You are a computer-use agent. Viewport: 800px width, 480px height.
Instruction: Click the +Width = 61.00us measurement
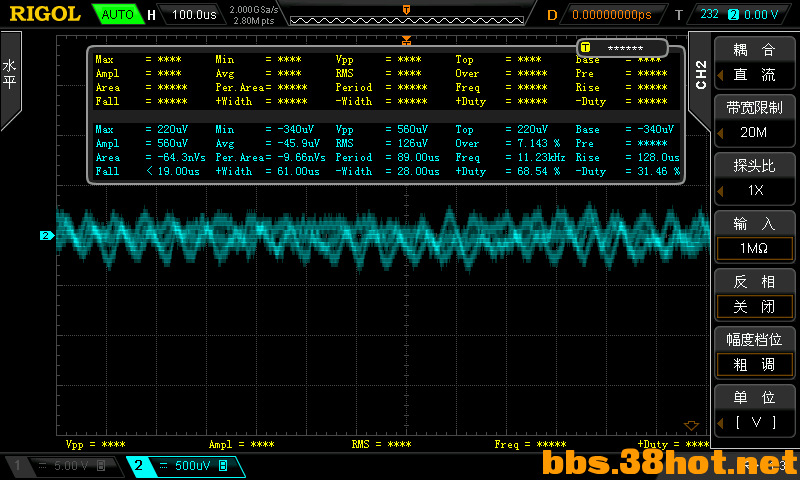pyautogui.click(x=267, y=171)
